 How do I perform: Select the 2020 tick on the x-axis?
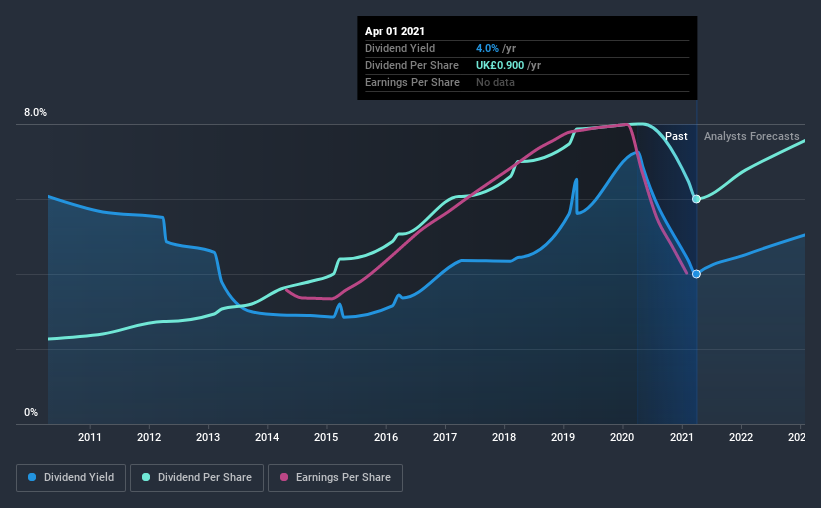(622, 437)
